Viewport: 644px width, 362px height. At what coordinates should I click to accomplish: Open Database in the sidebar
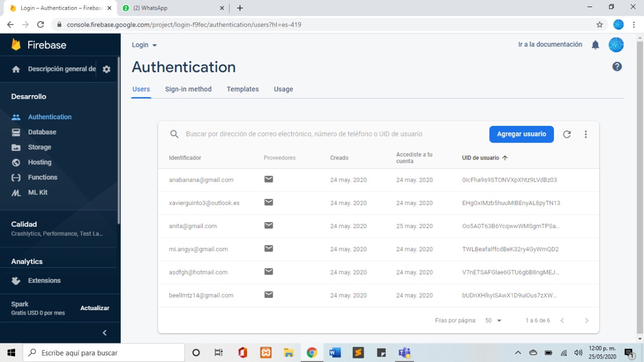(42, 132)
